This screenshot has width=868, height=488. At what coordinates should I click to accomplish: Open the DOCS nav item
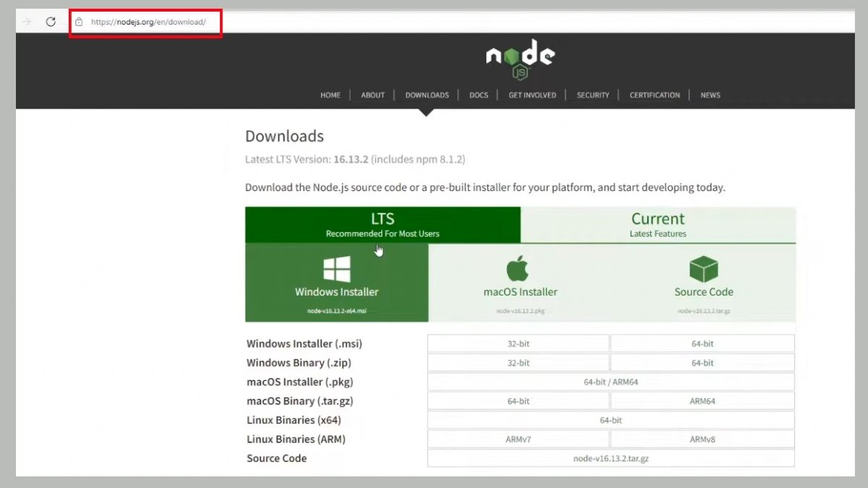coord(479,95)
